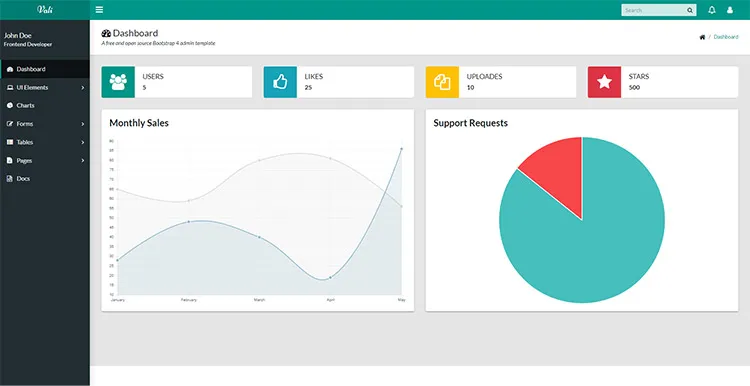750x386 pixels.
Task: Click the UPLOADES card label
Action: (485, 77)
